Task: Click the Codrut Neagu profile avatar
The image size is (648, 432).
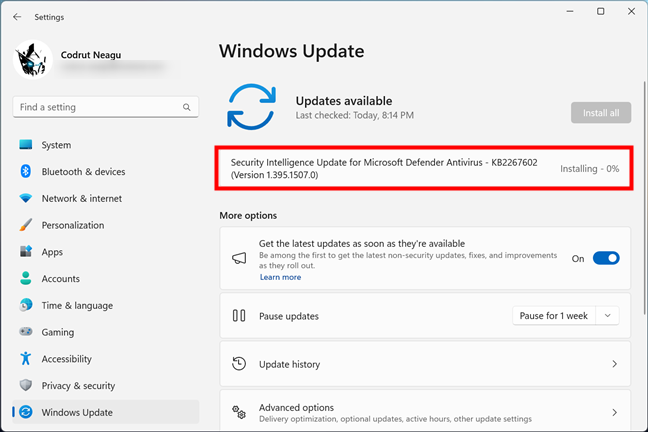Action: pos(33,60)
